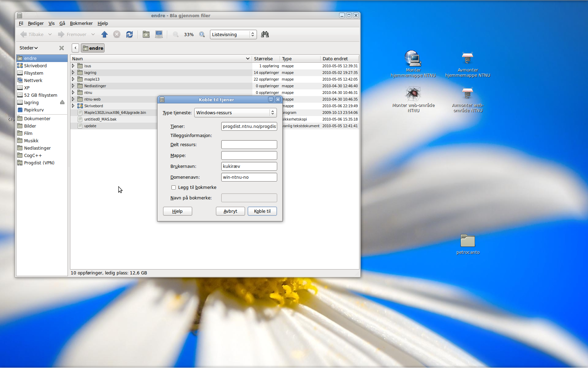Click the Fremover navigation button

point(72,34)
